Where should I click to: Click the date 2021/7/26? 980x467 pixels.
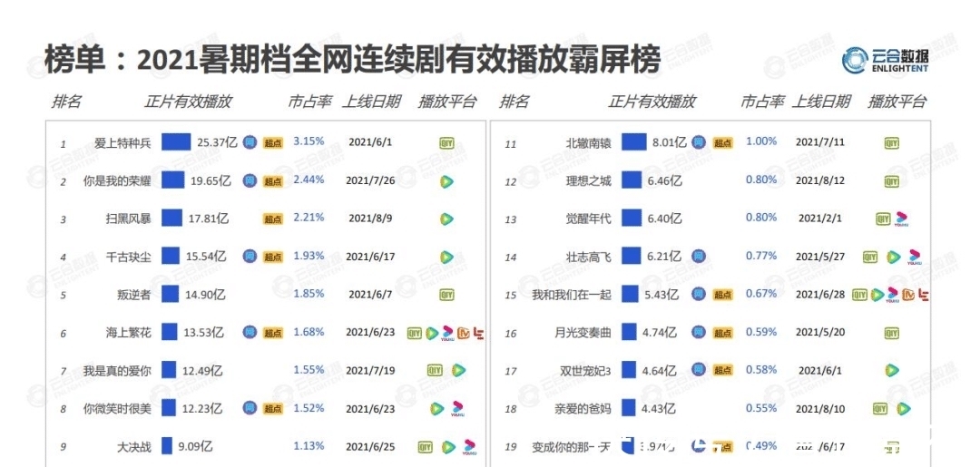(x=370, y=180)
